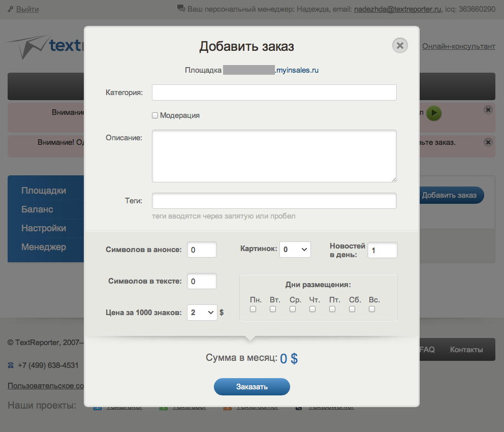Click the manager email nadezhda@textreporter.ru
The height and width of the screenshot is (432, 504).
pos(398,9)
